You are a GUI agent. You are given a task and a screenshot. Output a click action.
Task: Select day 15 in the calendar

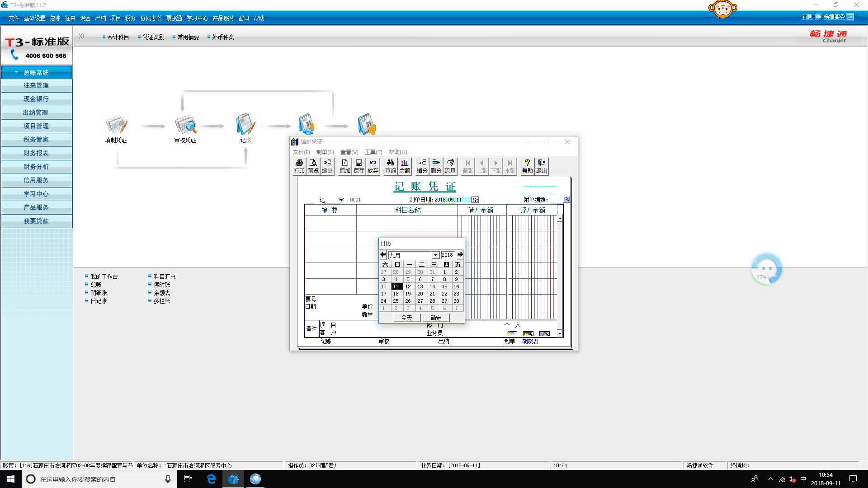[444, 286]
